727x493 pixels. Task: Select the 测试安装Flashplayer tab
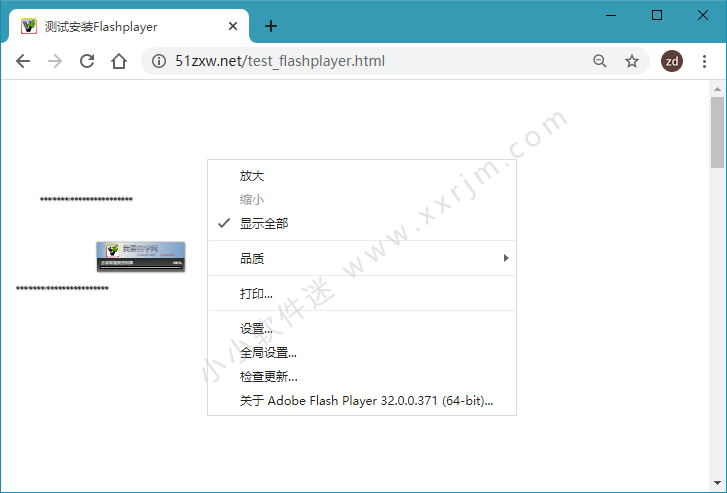[x=129, y=26]
